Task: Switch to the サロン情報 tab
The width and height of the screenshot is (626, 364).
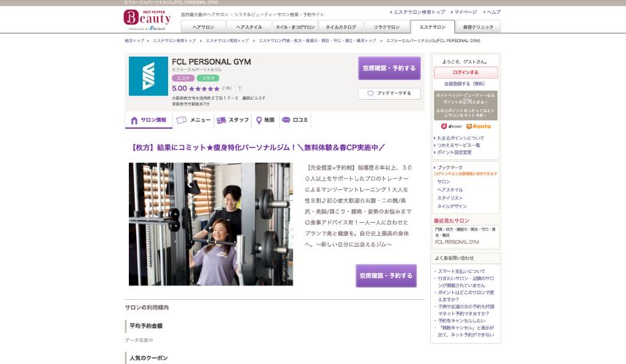Action: coord(148,120)
